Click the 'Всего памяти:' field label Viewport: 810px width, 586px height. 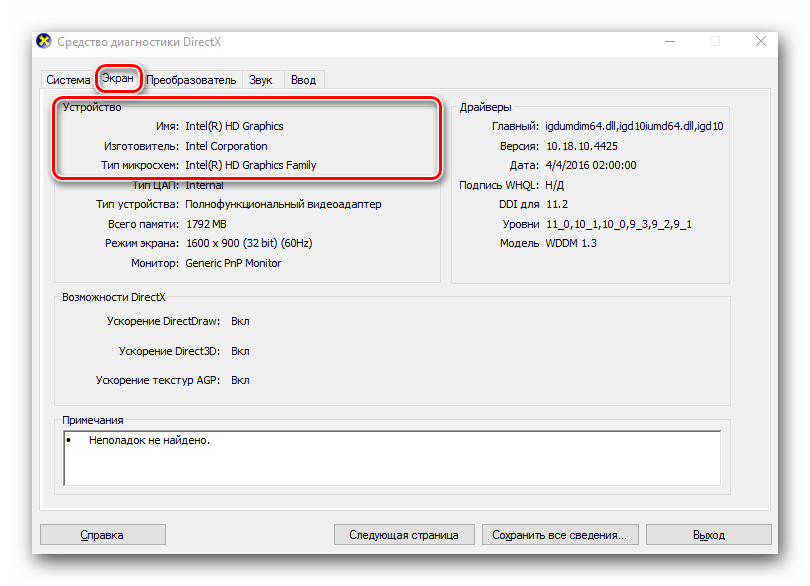tap(143, 224)
